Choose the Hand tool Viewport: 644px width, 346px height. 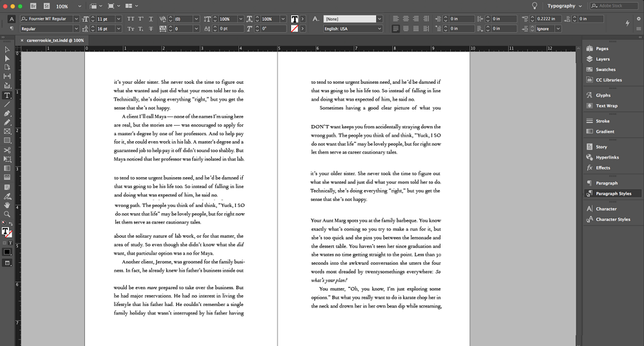click(7, 205)
